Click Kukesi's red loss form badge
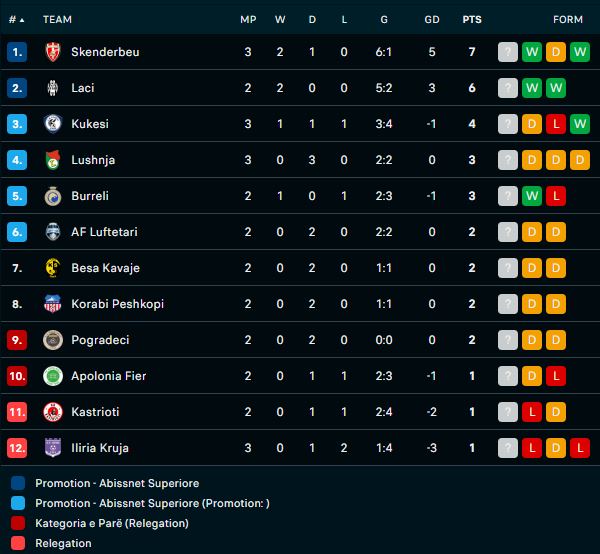Screen dimensions: 600x554 [556, 124]
